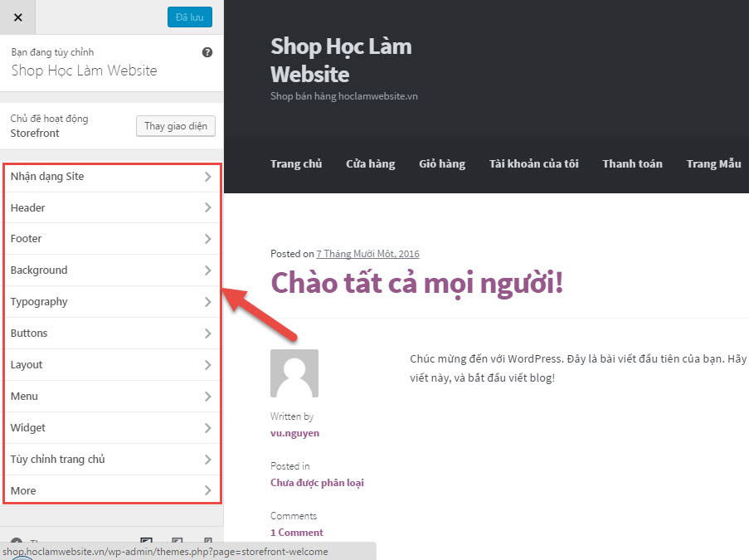This screenshot has height=560, width=749.
Task: Select the mobile preview icon
Action: coord(208,539)
